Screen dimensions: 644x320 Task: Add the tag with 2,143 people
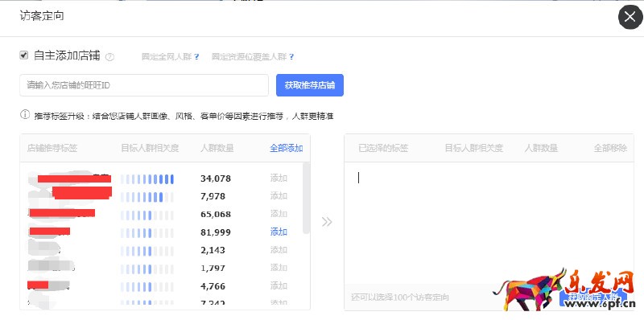point(279,249)
